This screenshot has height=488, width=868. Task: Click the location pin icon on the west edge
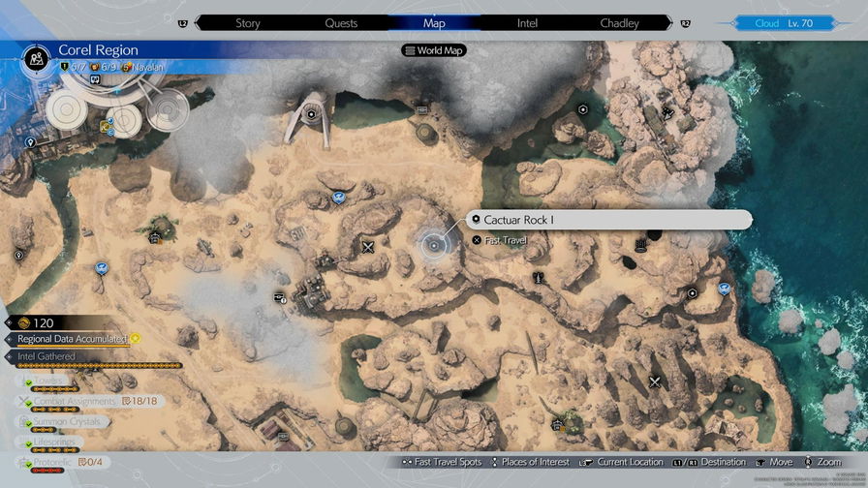(18, 255)
